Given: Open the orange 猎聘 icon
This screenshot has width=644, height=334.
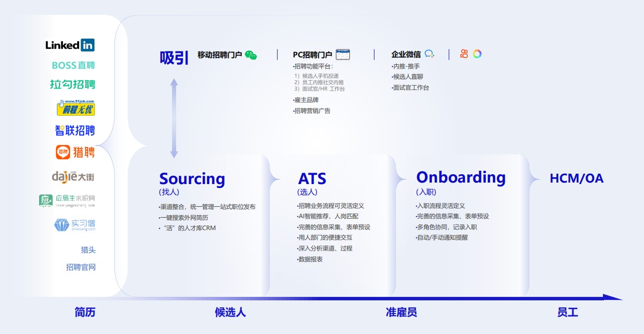Looking at the screenshot, I should 63,152.
